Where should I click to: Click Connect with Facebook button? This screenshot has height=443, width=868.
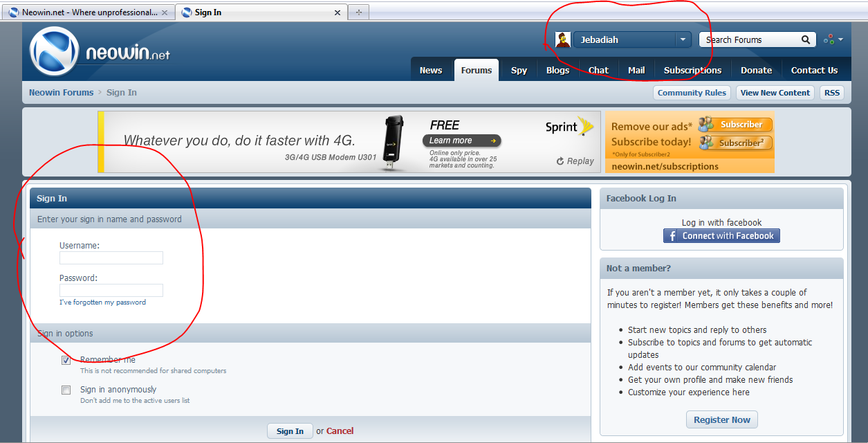point(721,236)
